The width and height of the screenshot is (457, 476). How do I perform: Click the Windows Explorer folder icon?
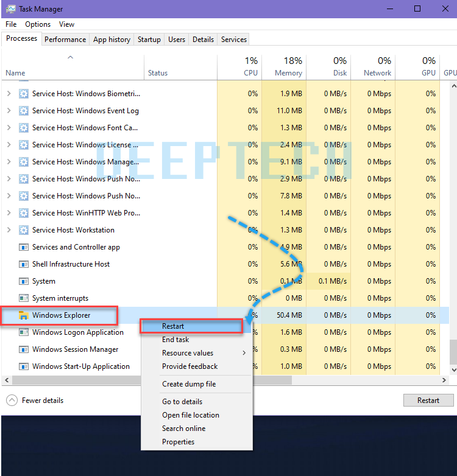click(23, 315)
